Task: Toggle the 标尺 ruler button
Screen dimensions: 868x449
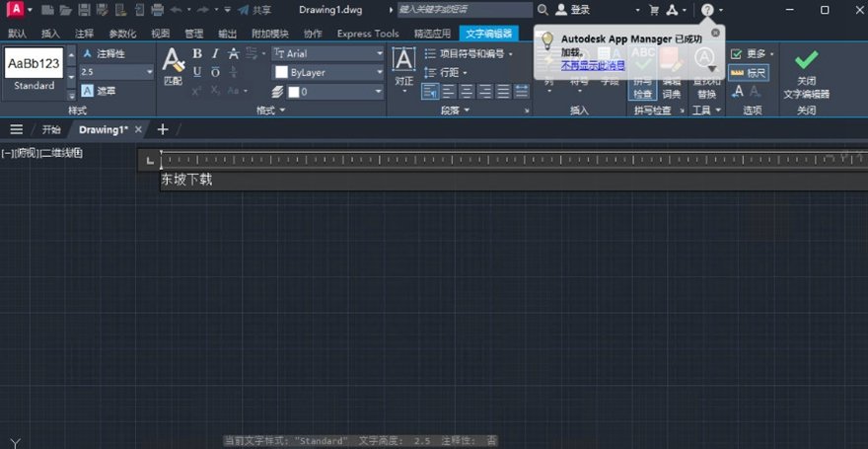Action: pyautogui.click(x=749, y=72)
